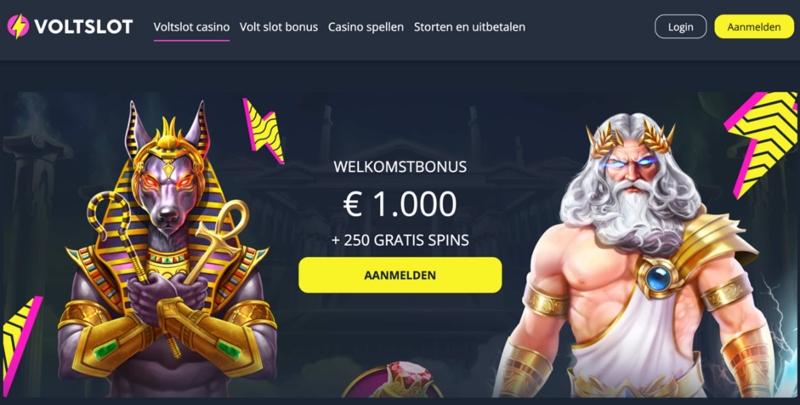Click the WELKOMSTBONUS heading text
Image resolution: width=800 pixels, height=405 pixels.
(400, 167)
